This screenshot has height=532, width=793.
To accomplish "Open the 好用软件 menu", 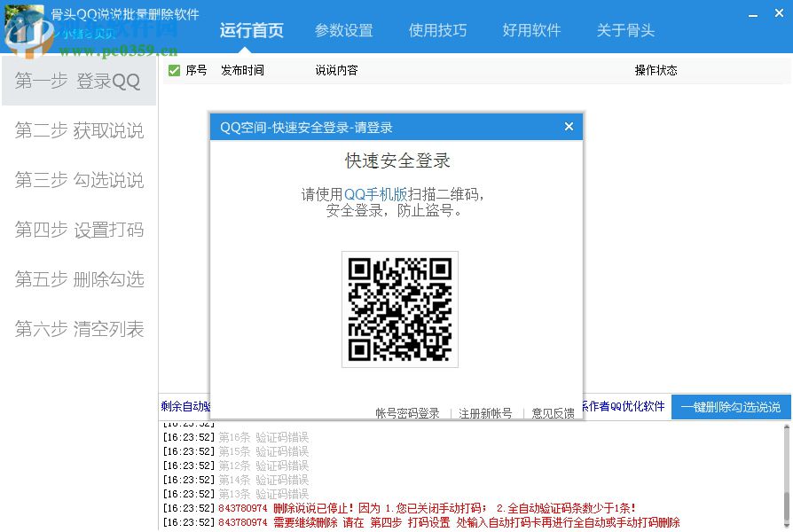I will click(x=532, y=29).
